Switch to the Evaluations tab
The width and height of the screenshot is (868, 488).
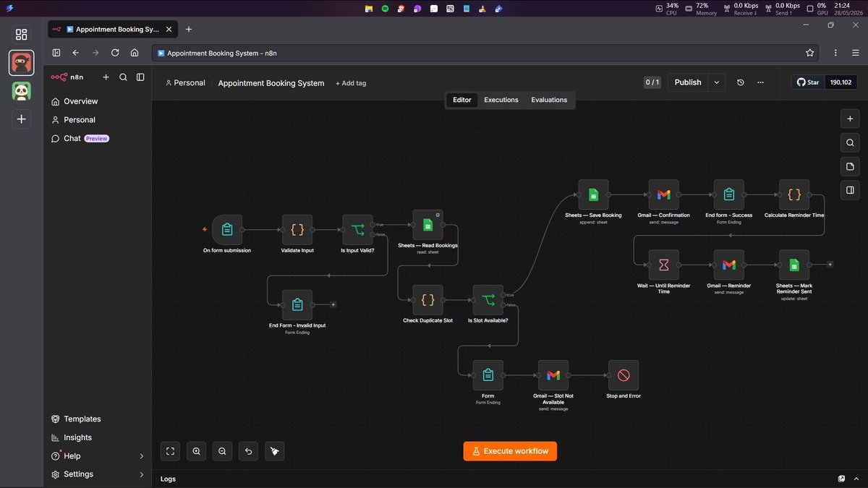tap(549, 100)
